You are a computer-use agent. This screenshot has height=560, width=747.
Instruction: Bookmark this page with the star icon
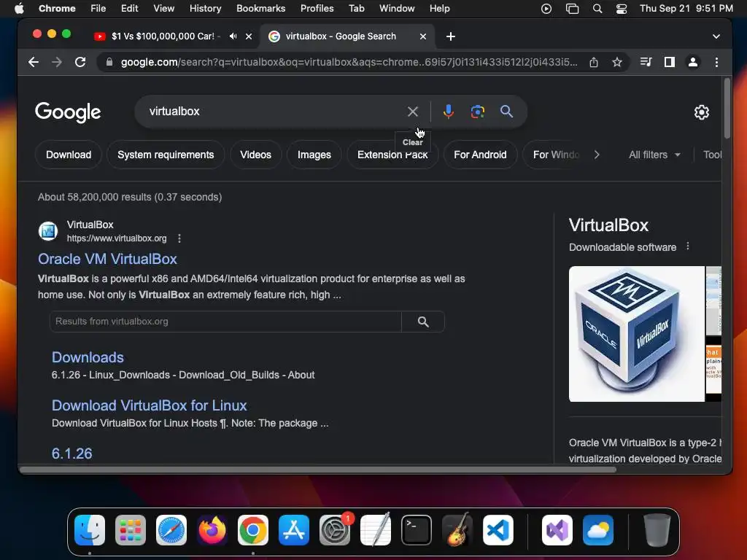pos(617,62)
